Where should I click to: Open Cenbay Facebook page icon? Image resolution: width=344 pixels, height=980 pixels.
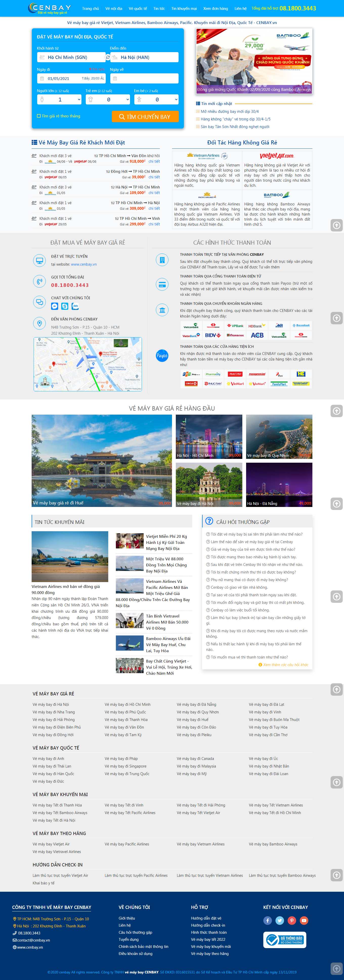pos(268,921)
